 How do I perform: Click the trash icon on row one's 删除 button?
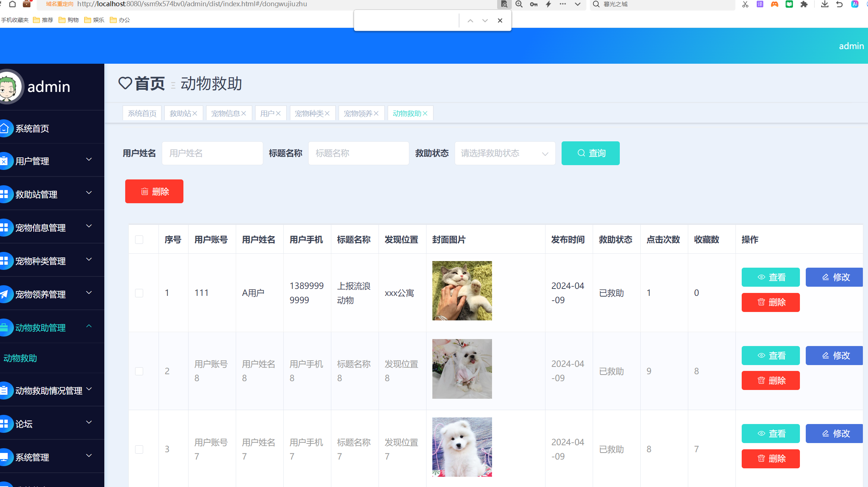(x=761, y=302)
